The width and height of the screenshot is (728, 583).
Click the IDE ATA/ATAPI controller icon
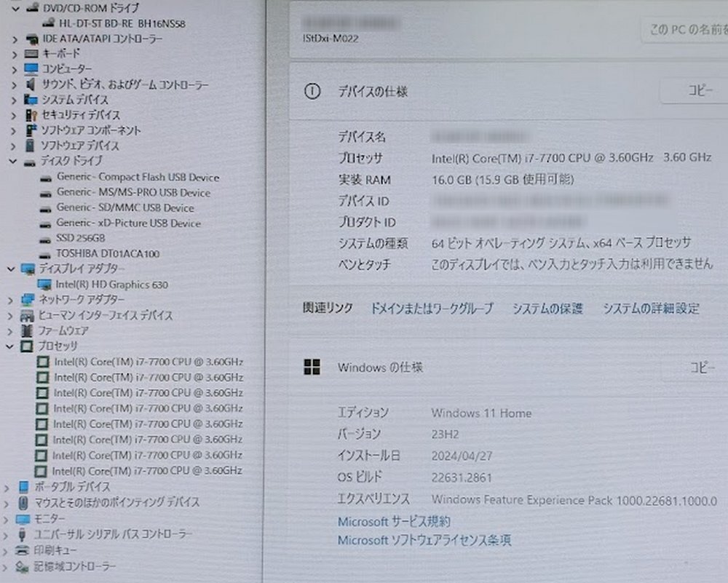coord(32,39)
